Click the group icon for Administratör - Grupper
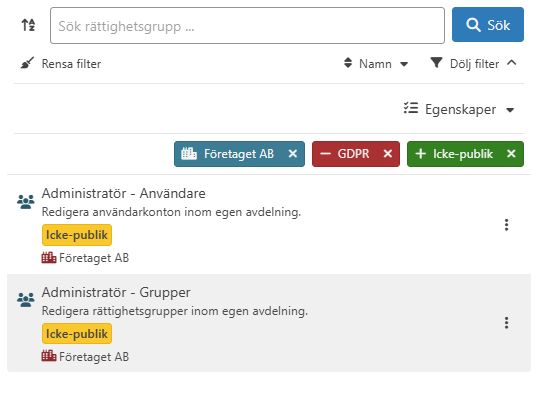The image size is (545, 400). pos(26,300)
